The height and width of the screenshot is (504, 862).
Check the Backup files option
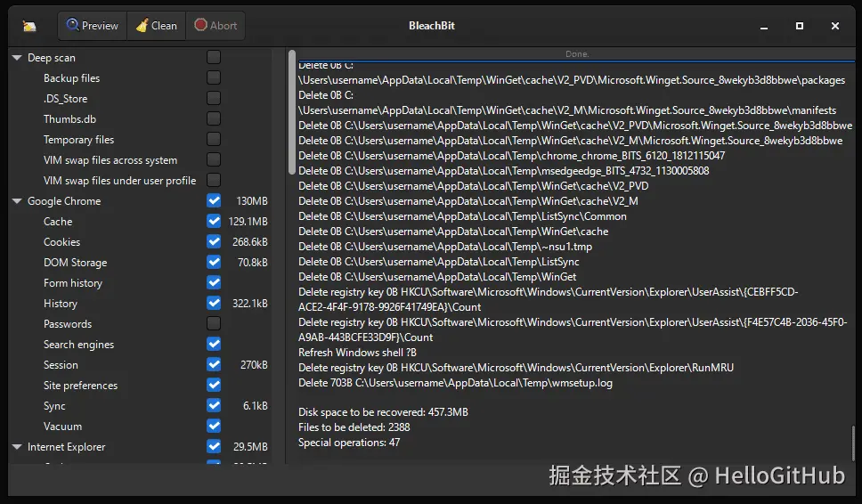click(x=214, y=77)
